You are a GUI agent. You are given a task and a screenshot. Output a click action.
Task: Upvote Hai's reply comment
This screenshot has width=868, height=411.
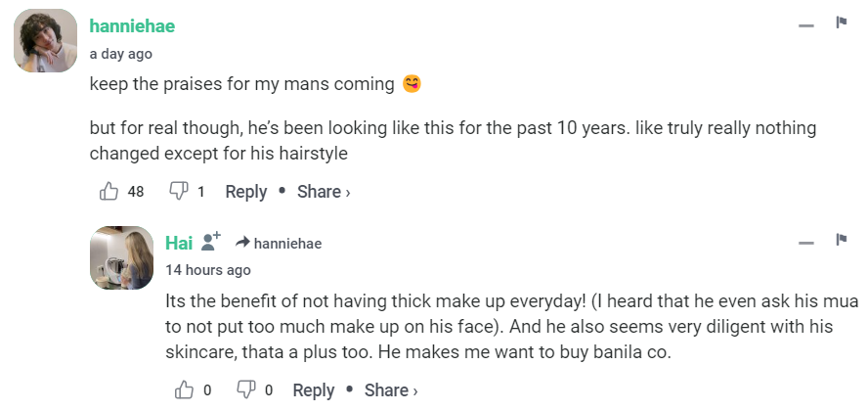(x=185, y=389)
